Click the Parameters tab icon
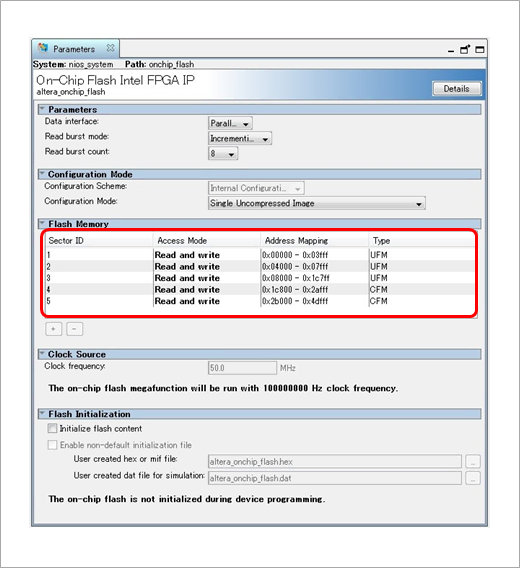The image size is (520, 568). coord(43,47)
